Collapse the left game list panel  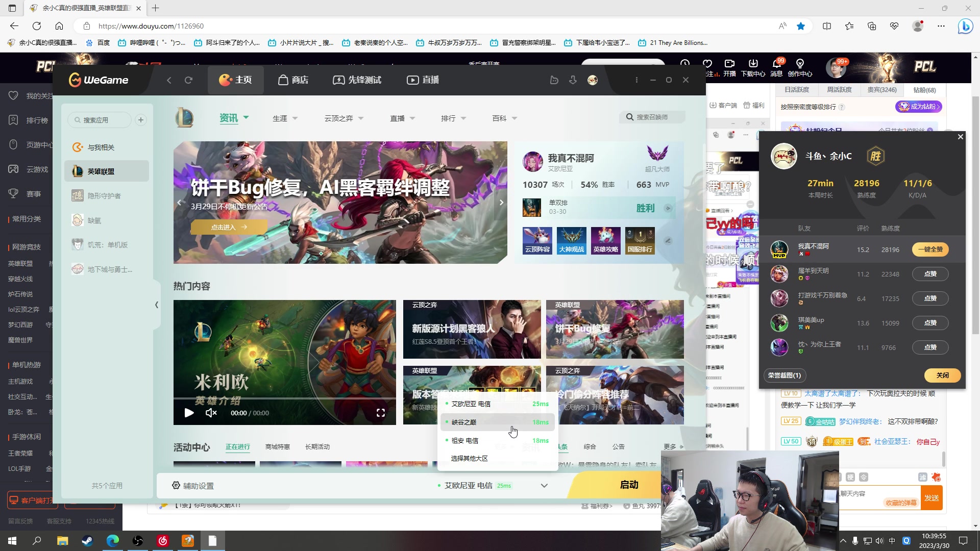[157, 305]
